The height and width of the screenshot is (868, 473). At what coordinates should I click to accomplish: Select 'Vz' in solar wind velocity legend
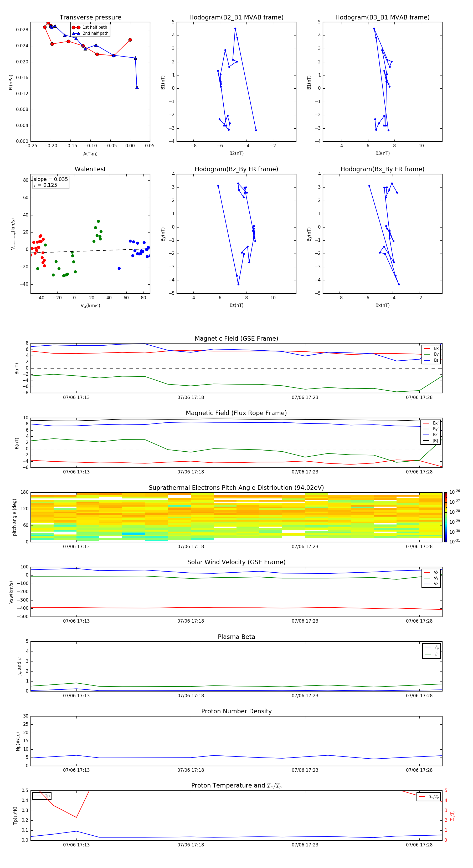pos(431,584)
